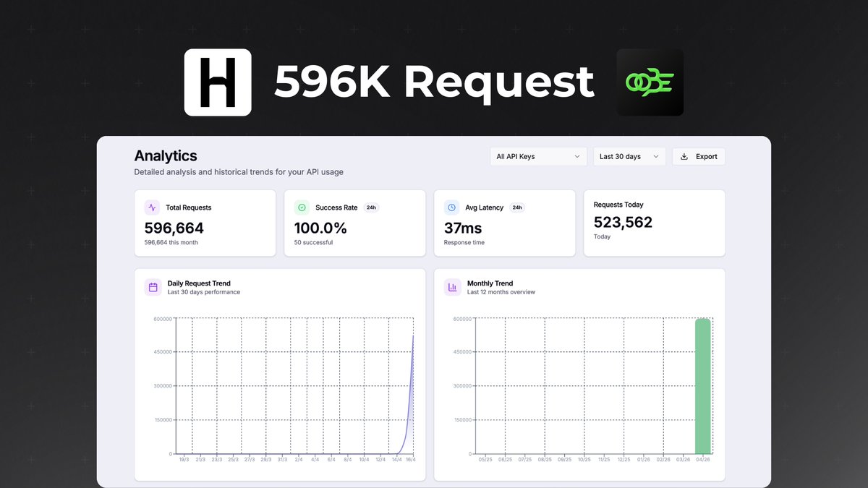Click the 'Daily Request Trend' title

click(x=199, y=283)
